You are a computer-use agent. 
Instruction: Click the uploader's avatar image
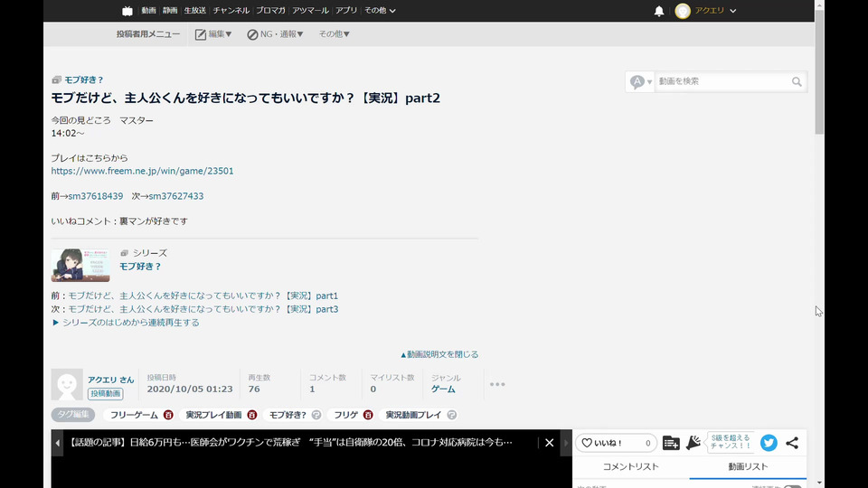coord(67,385)
